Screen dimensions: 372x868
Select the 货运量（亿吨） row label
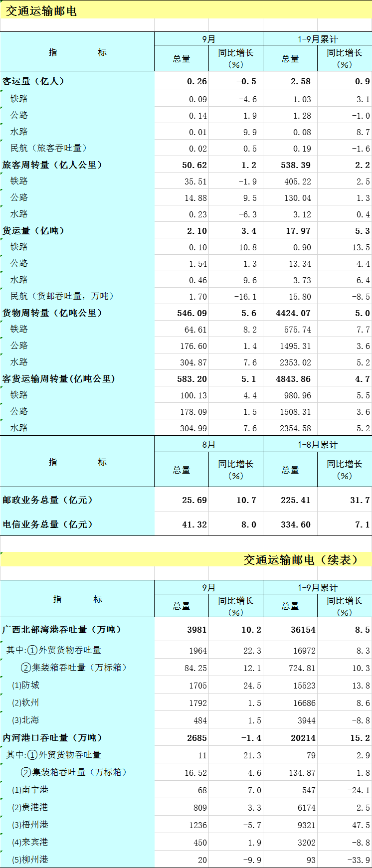(x=34, y=231)
